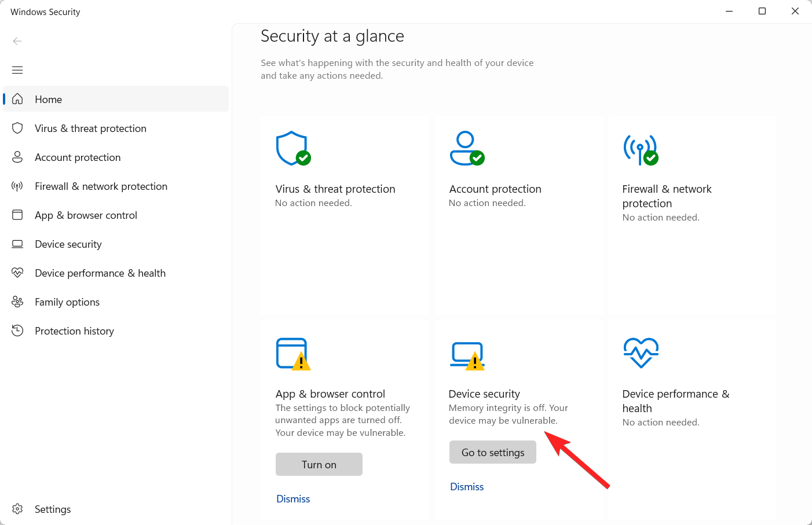This screenshot has width=812, height=525.
Task: Click the Device security laptop icon in sidebar
Action: (x=17, y=244)
